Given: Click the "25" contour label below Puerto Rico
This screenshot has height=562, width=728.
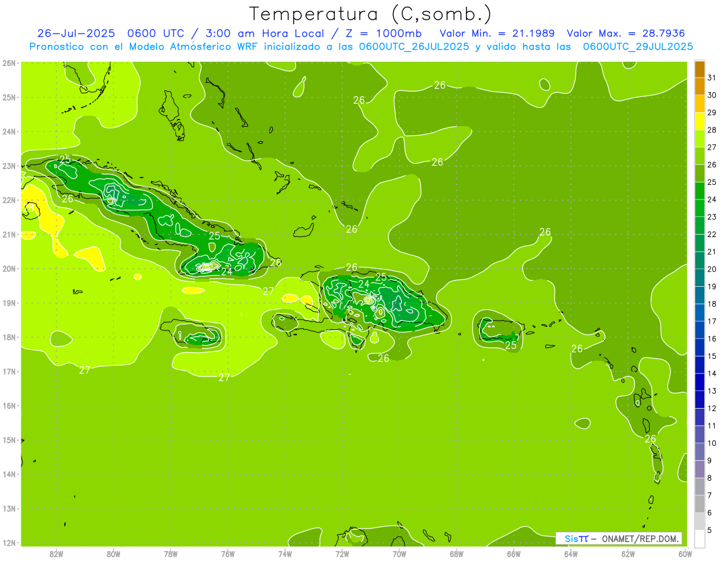Looking at the screenshot, I should click(511, 345).
